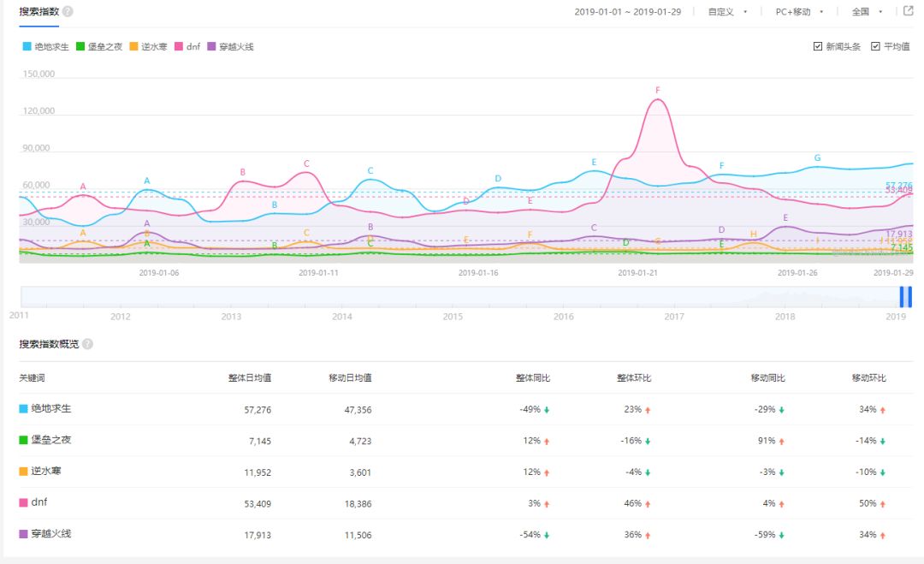
Task: Click the 2019-01-06 axis label
Action: coord(159,273)
